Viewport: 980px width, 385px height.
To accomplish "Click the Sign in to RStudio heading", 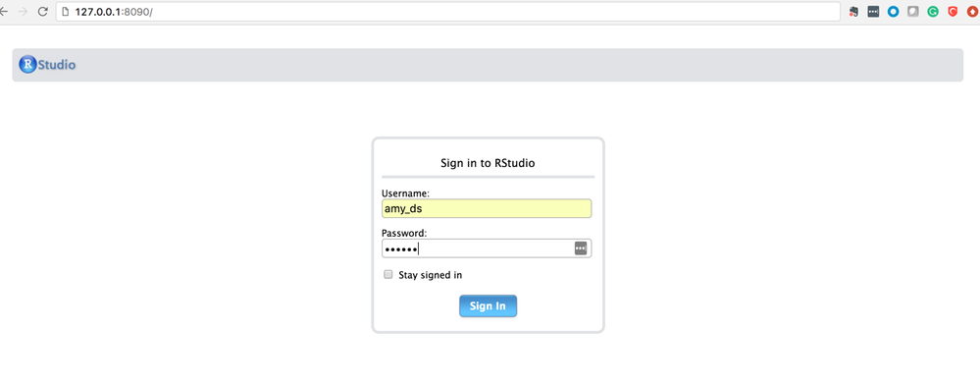I will 489,163.
